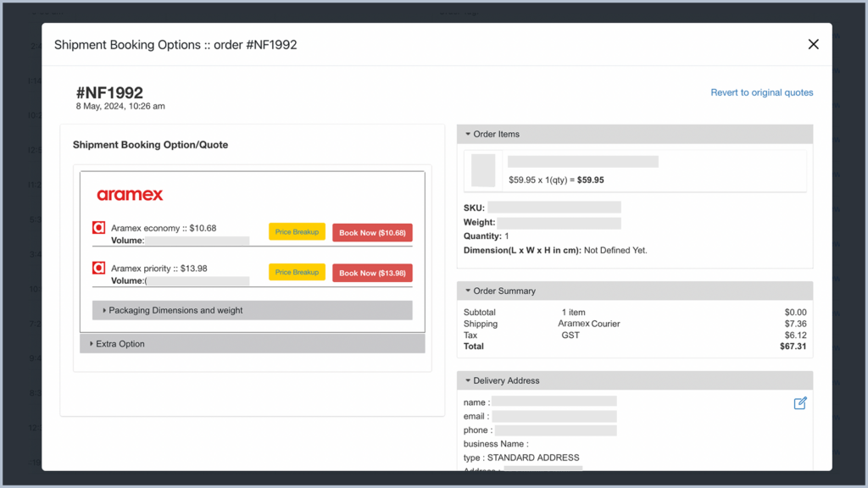
Task: Select the Aramex priority service icon
Action: point(98,269)
